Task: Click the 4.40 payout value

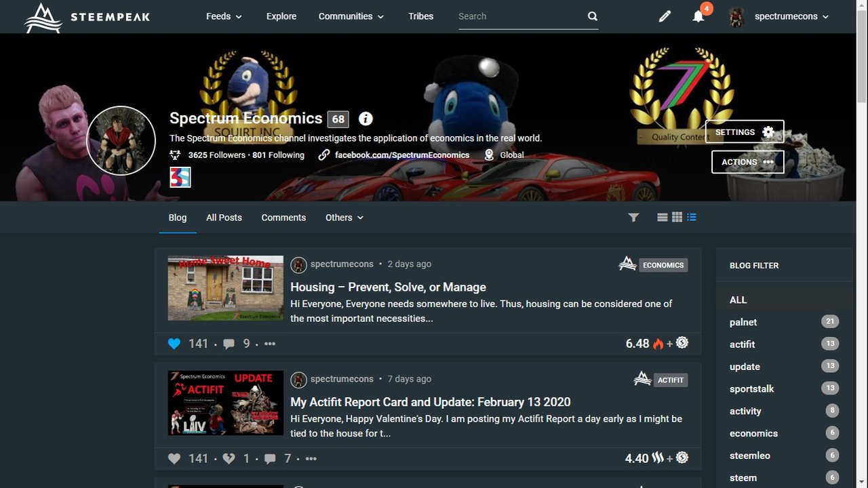Action: coord(637,459)
